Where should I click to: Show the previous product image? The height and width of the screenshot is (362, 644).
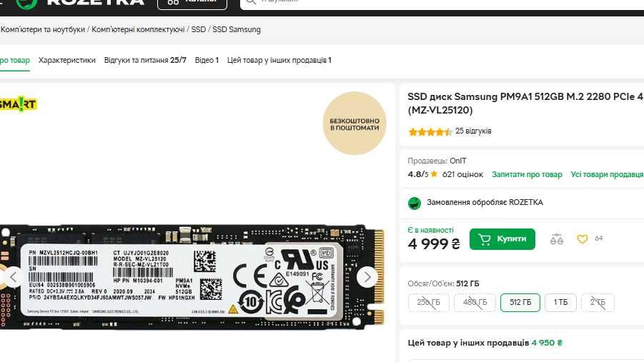pos(12,277)
